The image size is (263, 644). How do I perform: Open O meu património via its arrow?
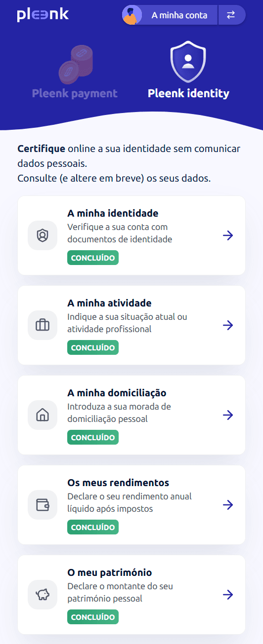coord(228,595)
